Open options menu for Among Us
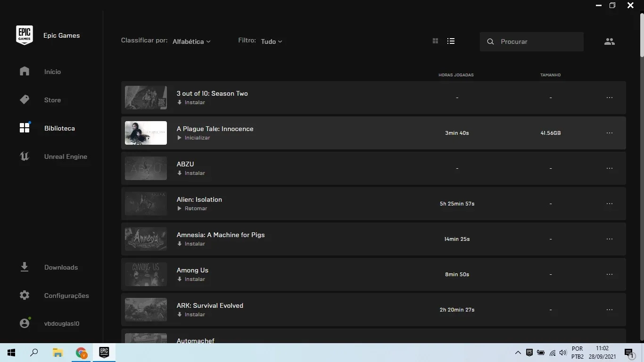644x362 pixels. 610,274
